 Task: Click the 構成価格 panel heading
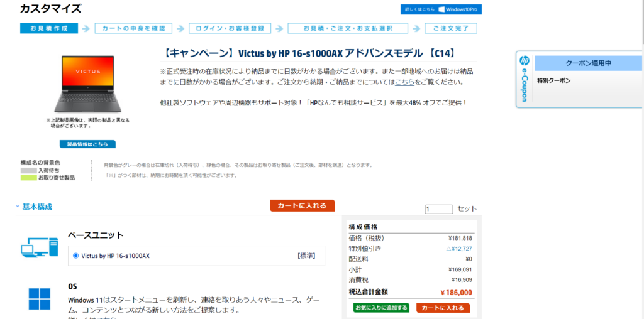tap(363, 227)
